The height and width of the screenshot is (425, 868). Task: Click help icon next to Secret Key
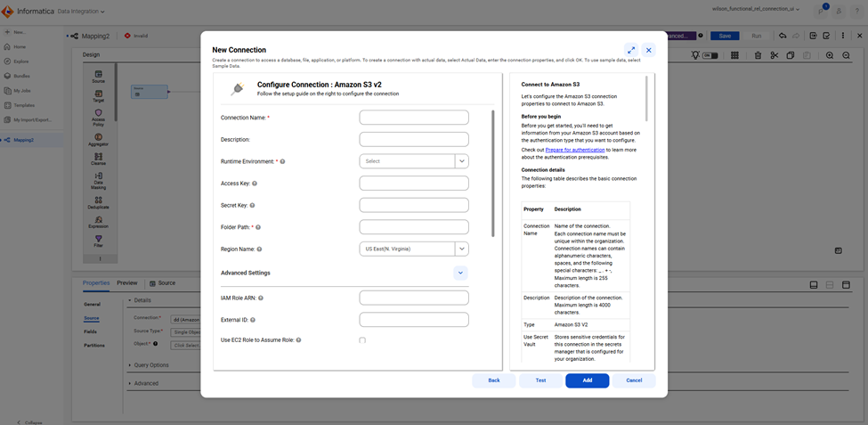pos(253,205)
